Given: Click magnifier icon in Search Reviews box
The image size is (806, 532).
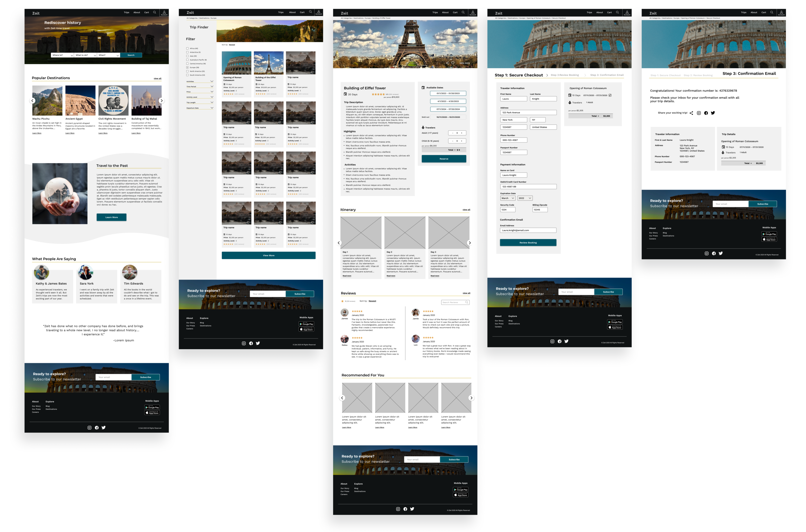Looking at the screenshot, I should tap(467, 302).
